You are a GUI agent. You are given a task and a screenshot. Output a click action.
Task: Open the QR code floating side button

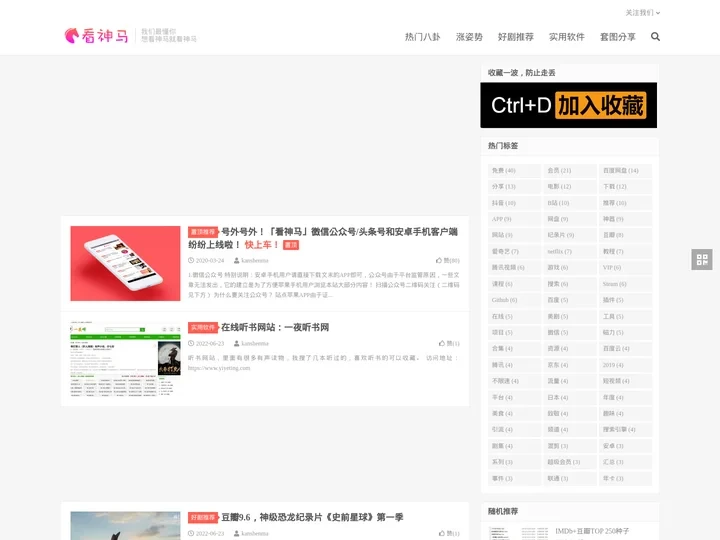point(702,259)
